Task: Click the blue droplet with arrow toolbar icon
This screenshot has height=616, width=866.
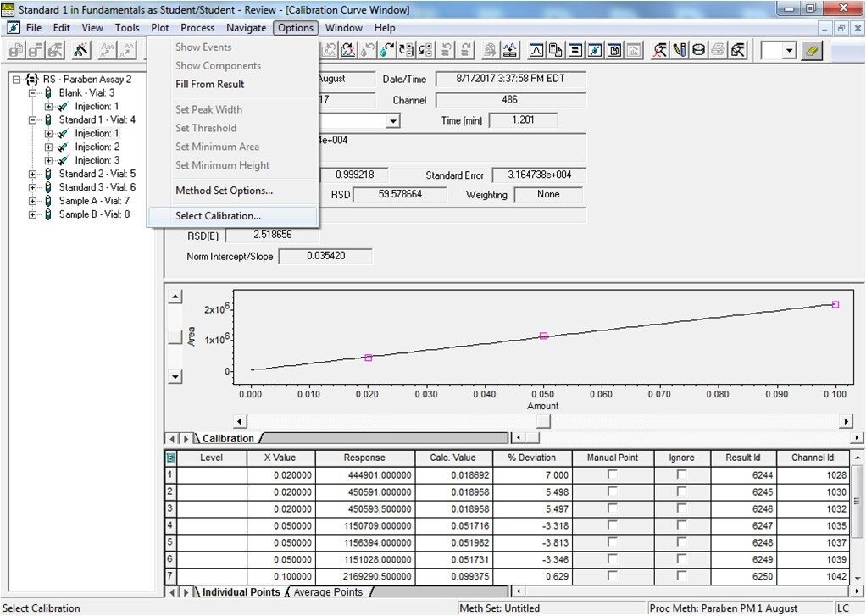Action: pyautogui.click(x=386, y=50)
